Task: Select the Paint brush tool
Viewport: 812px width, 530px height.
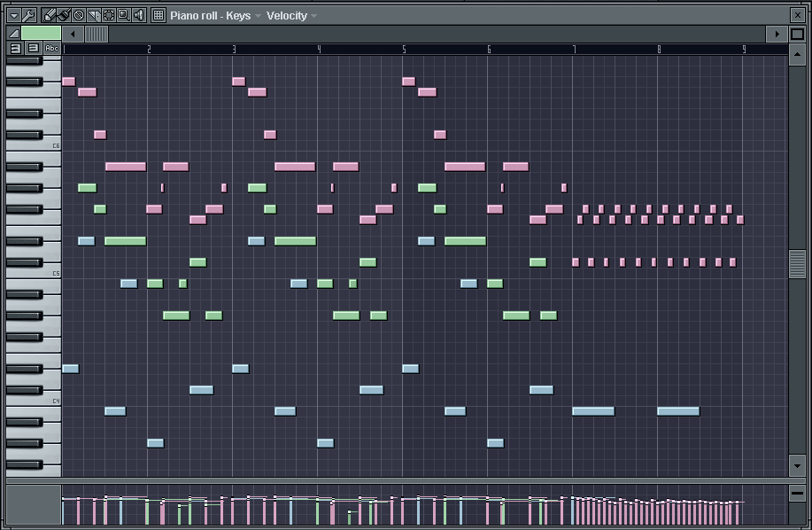Action: point(64,15)
